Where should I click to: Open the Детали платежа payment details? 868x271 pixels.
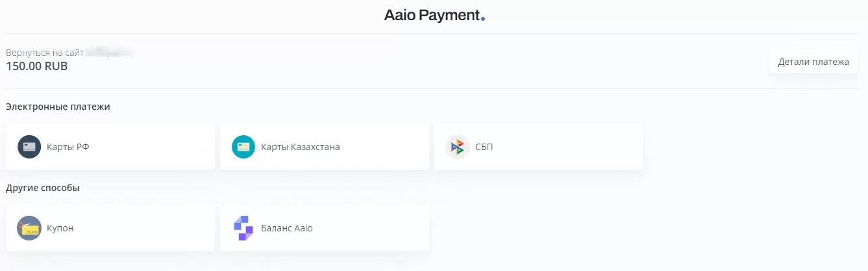[813, 62]
